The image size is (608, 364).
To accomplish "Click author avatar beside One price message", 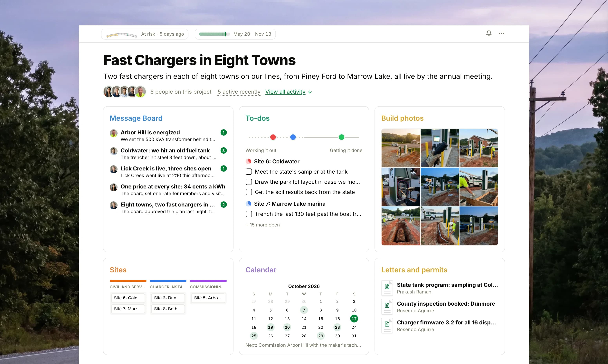I will (x=113, y=187).
